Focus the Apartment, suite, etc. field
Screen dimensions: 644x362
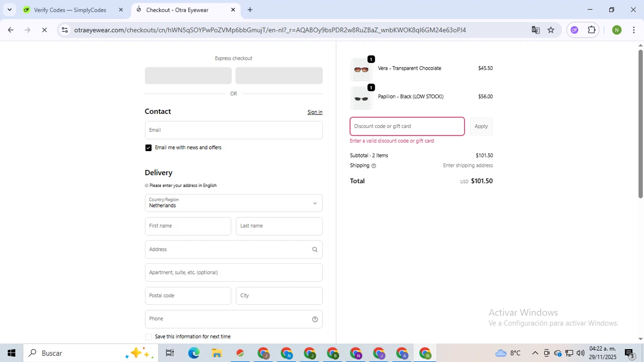tap(234, 273)
